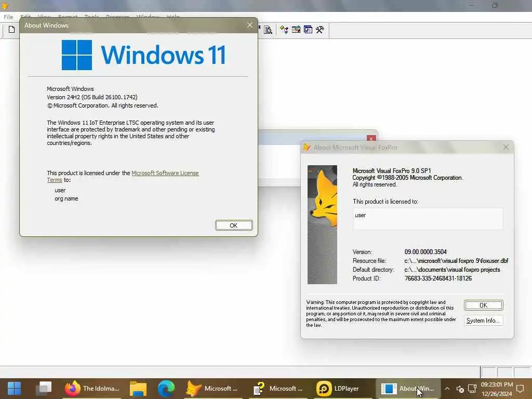Switch to the Microsoft help question-mark taskbar item
The image size is (532, 399).
278,389
